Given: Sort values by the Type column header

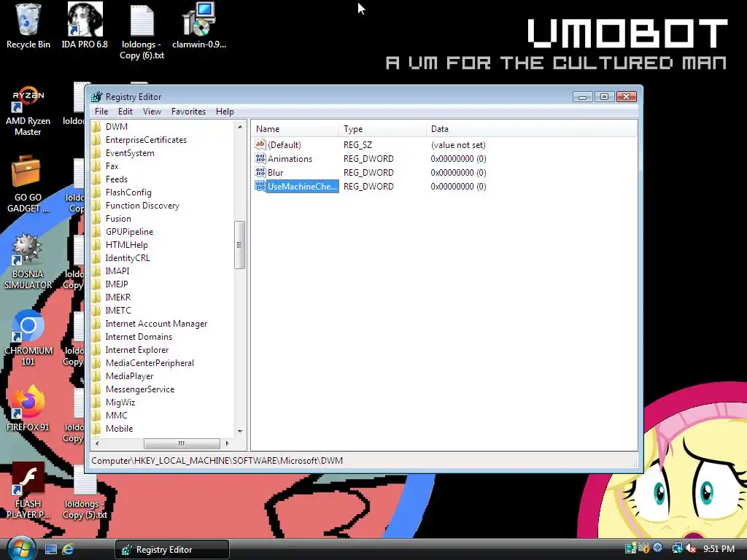Looking at the screenshot, I should coord(382,128).
